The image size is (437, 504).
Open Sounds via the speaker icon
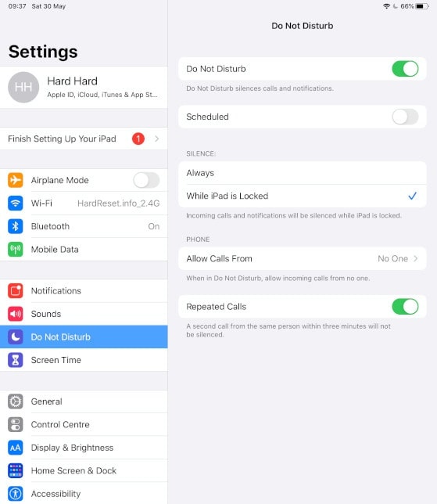(16, 314)
